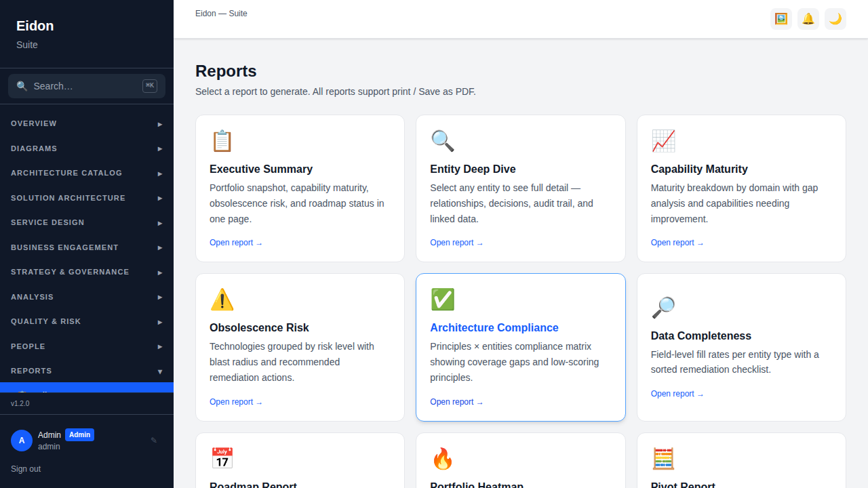Image resolution: width=868 pixels, height=488 pixels.
Task: Click the Entity Deep Dive title
Action: 473,169
